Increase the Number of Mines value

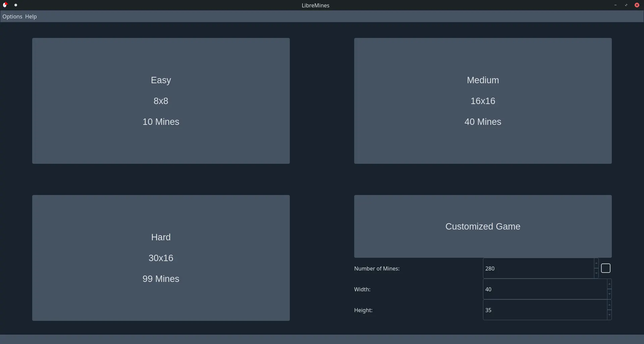(x=596, y=263)
